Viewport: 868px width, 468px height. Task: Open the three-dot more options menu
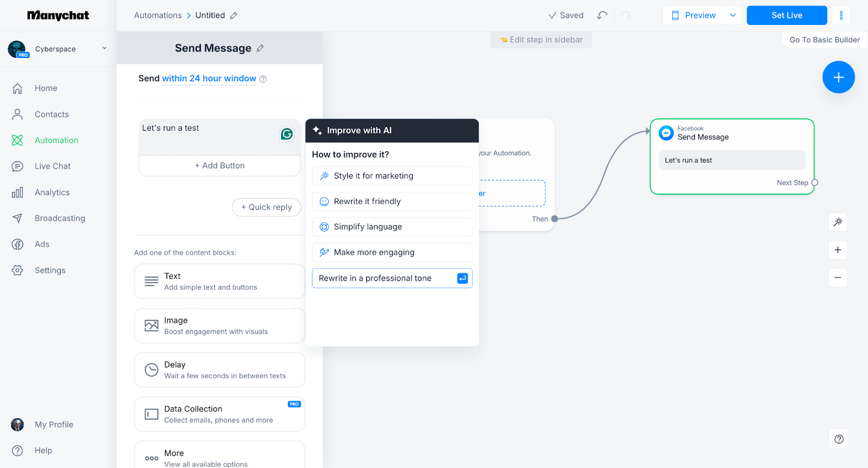[841, 15]
